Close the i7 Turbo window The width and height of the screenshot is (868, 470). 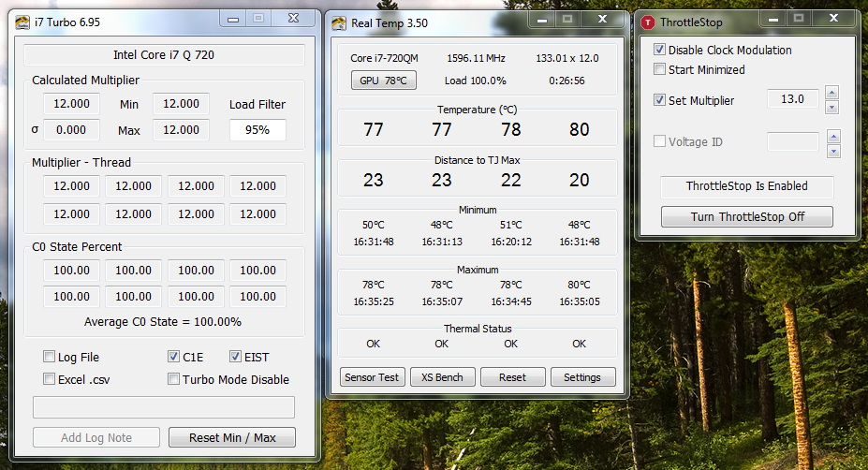(293, 19)
